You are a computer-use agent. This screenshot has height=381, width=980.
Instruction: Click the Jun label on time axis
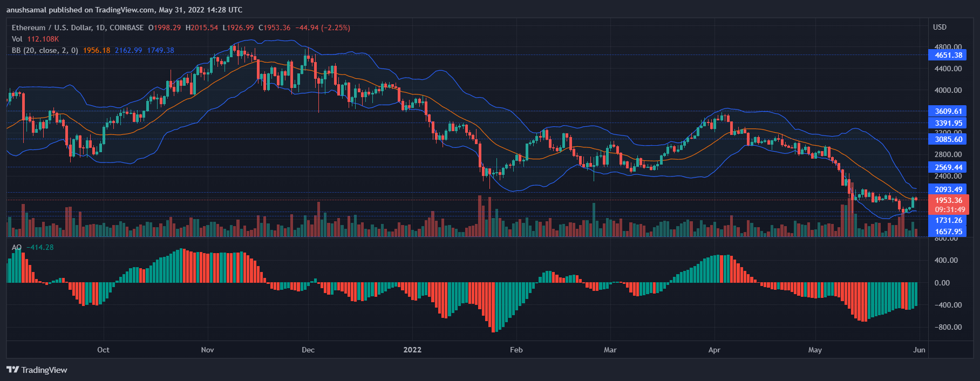pyautogui.click(x=919, y=350)
